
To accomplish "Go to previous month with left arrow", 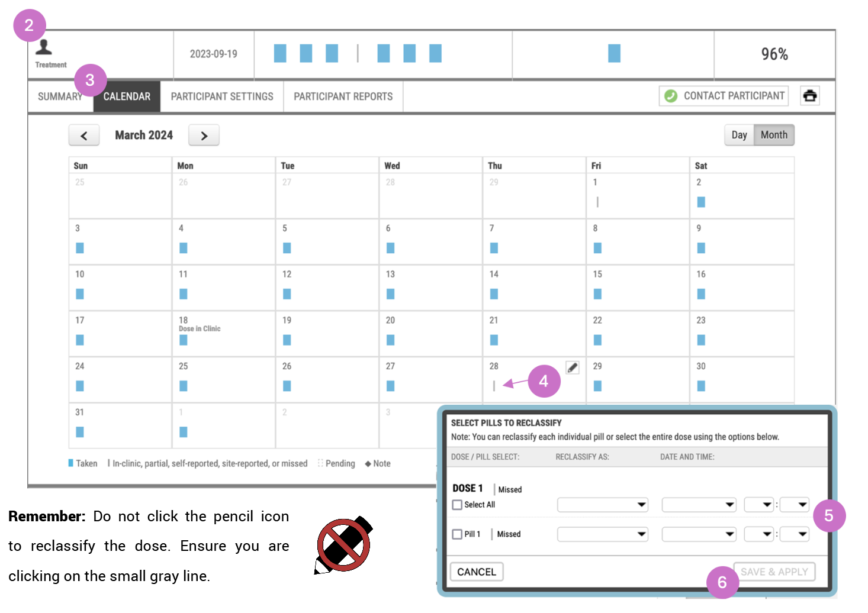I will point(84,135).
